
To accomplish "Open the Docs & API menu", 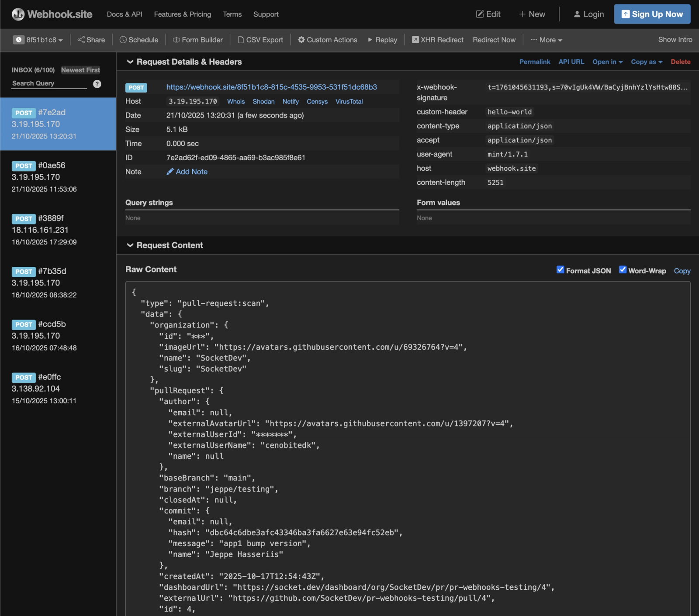I will [x=125, y=14].
